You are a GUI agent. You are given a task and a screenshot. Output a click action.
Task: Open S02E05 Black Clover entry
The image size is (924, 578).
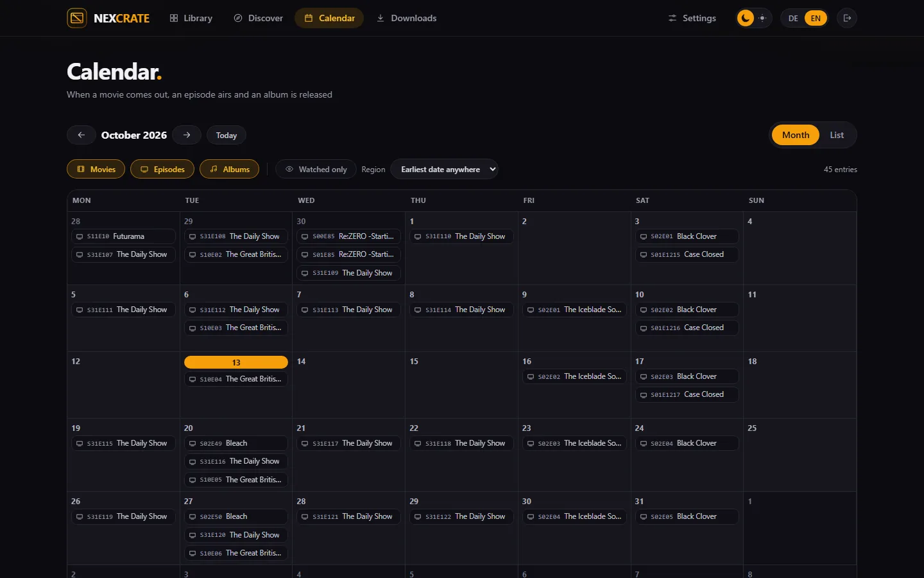tap(687, 516)
